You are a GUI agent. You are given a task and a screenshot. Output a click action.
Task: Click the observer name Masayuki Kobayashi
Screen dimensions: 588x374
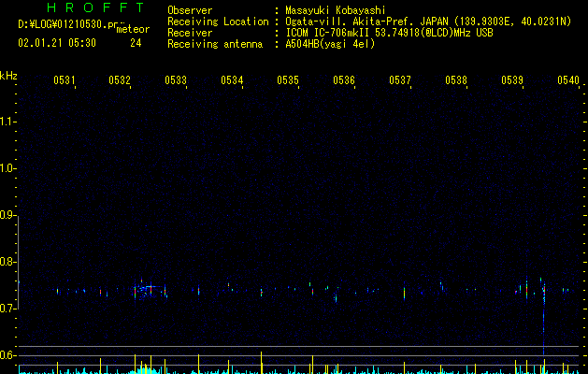336,10
